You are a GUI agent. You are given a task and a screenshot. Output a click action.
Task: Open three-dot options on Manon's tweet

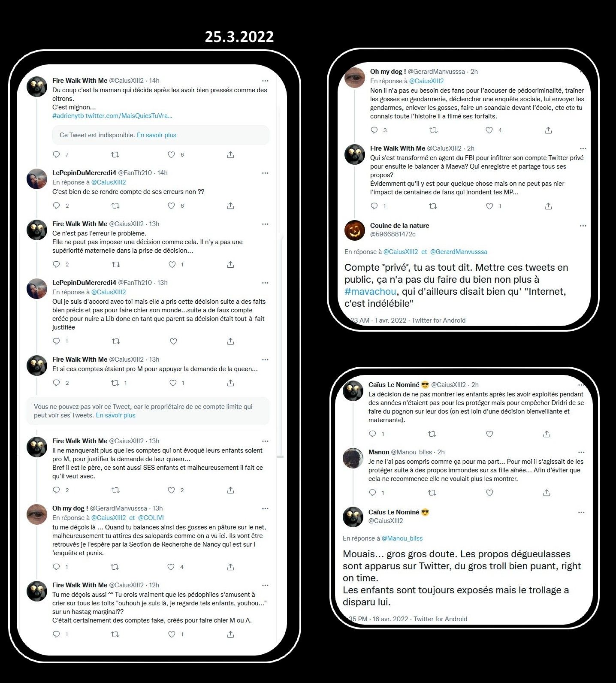(581, 452)
